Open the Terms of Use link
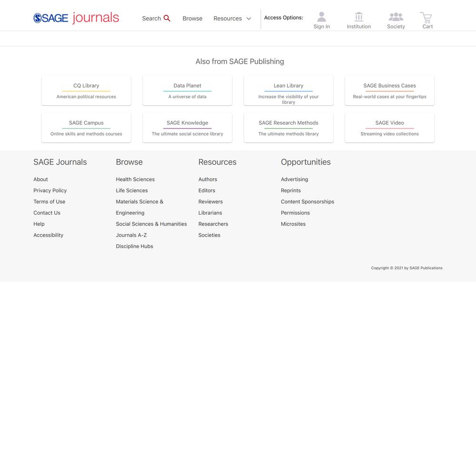476x476 pixels. [x=49, y=201]
